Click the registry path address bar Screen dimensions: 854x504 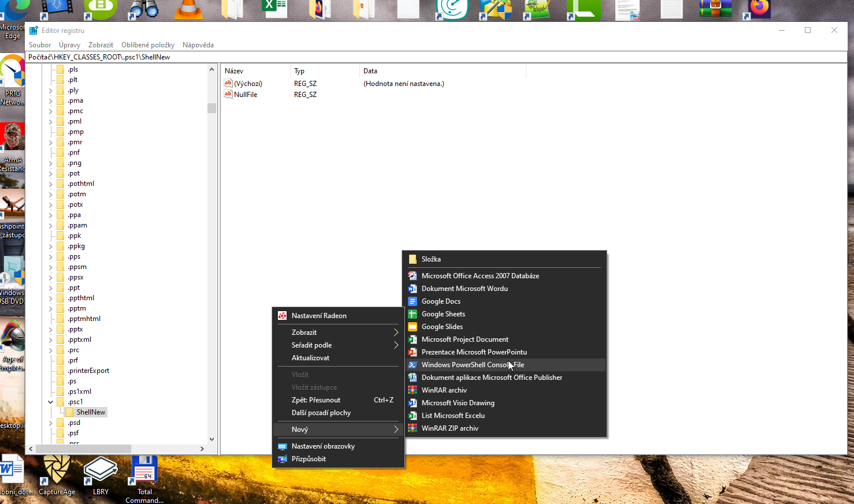pyautogui.click(x=436, y=57)
